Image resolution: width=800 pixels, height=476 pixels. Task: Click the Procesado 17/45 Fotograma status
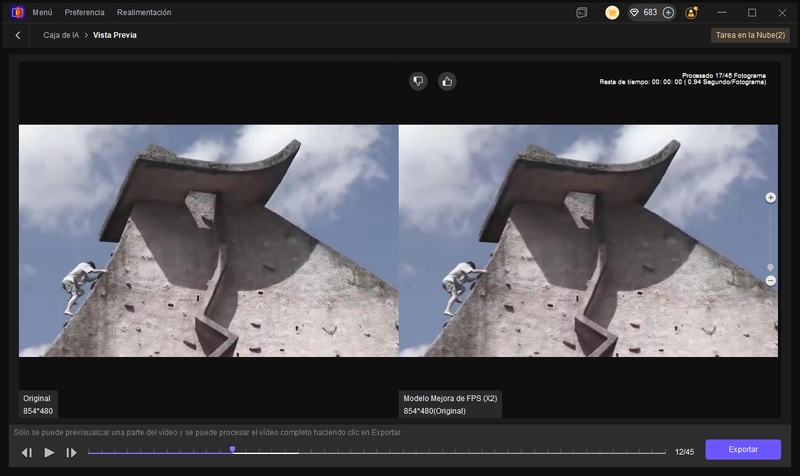(723, 76)
